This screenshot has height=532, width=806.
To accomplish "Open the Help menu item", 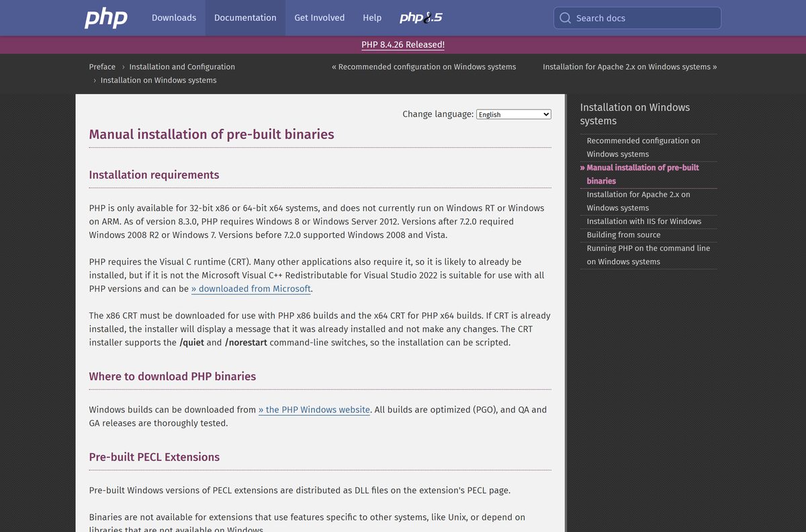I will click(x=372, y=18).
